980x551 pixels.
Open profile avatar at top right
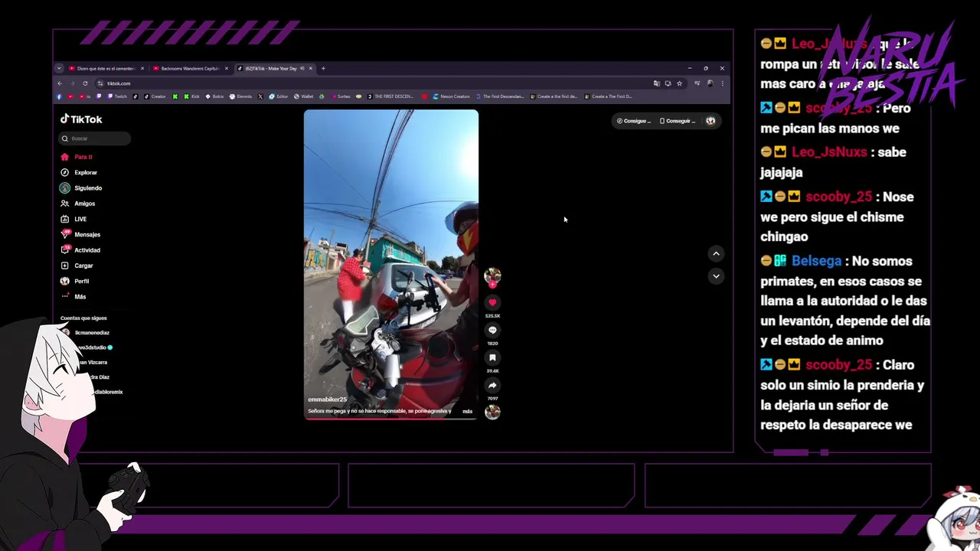click(710, 121)
